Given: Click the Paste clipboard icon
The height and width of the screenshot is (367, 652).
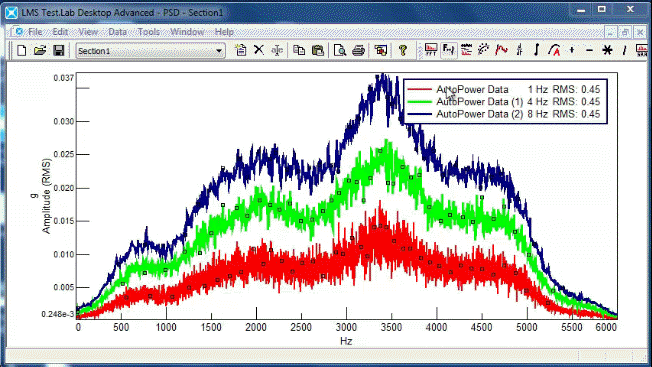Looking at the screenshot, I should (318, 50).
